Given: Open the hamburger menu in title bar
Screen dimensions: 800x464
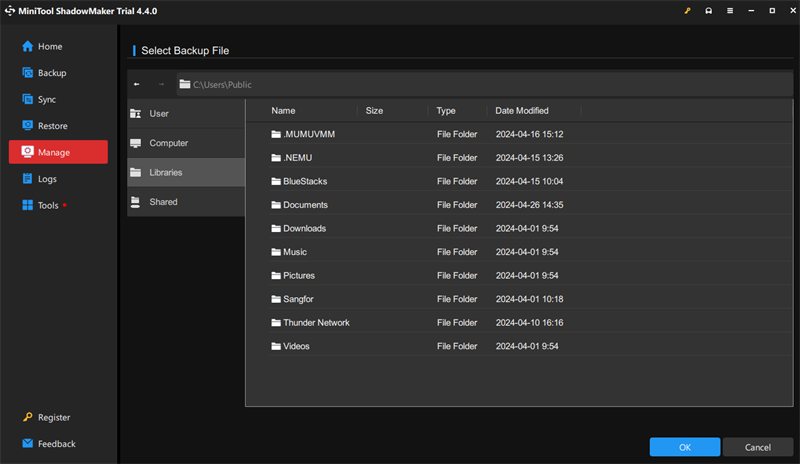Looking at the screenshot, I should (x=730, y=11).
